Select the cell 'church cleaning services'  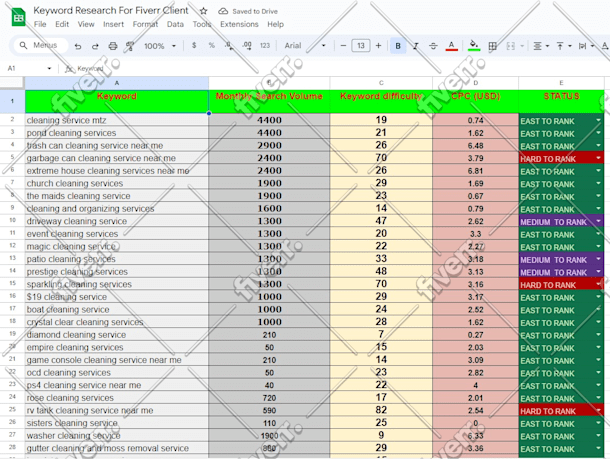117,183
